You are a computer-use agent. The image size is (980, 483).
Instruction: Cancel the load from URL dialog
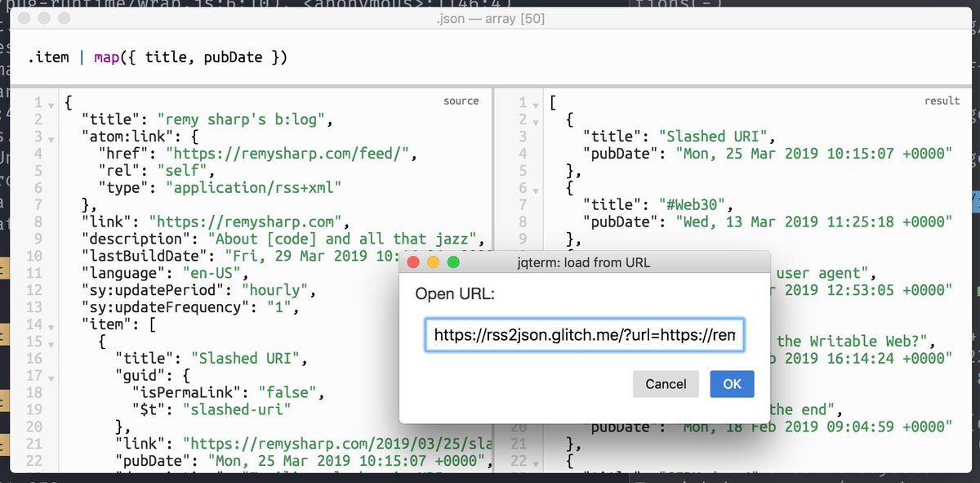pos(666,384)
